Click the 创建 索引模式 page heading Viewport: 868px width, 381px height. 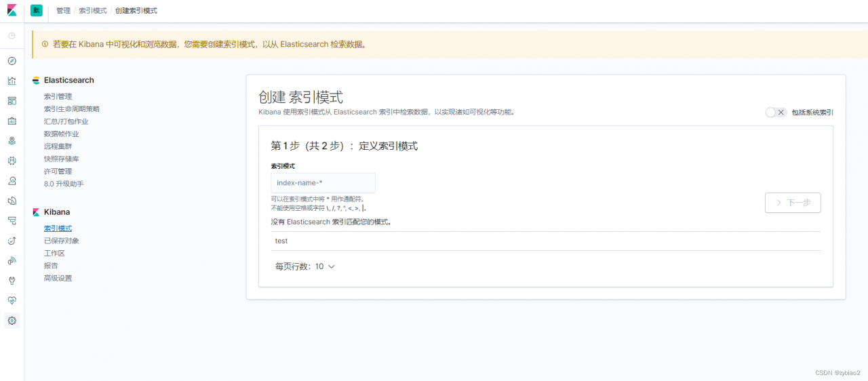[x=300, y=96]
